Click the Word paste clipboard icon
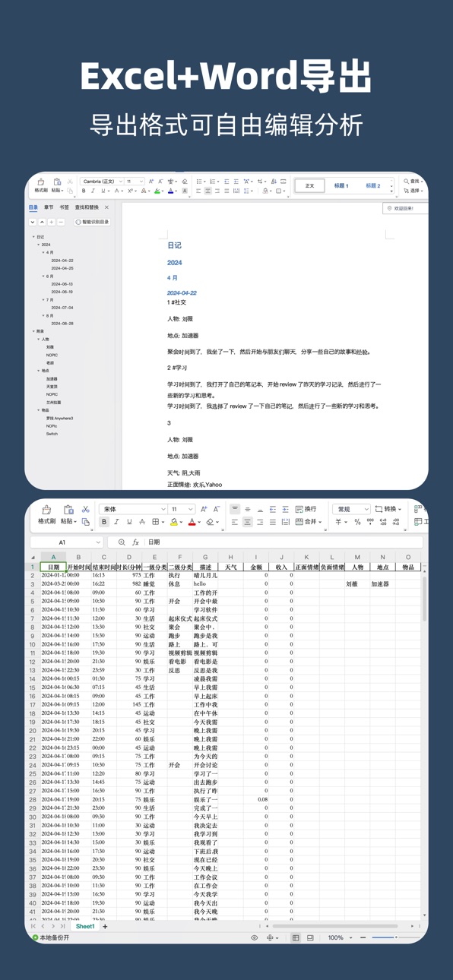This screenshot has width=453, height=980. (x=57, y=182)
